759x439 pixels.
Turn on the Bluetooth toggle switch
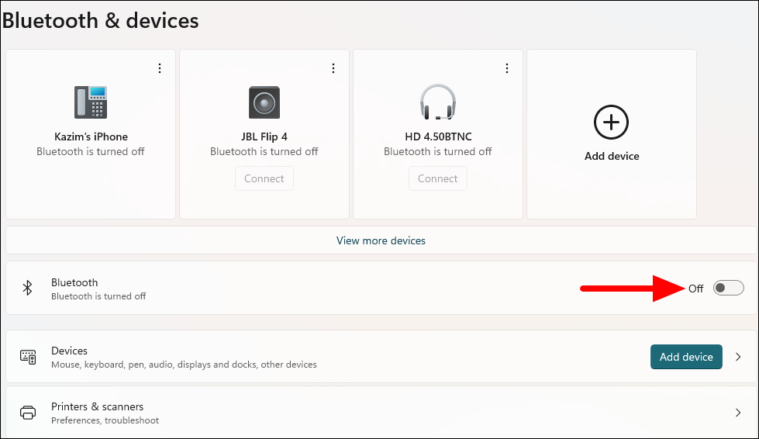pos(728,288)
